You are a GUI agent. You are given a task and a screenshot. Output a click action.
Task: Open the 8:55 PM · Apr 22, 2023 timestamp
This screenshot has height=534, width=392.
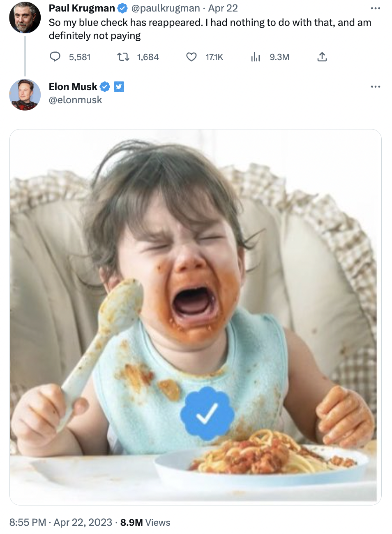[61, 522]
